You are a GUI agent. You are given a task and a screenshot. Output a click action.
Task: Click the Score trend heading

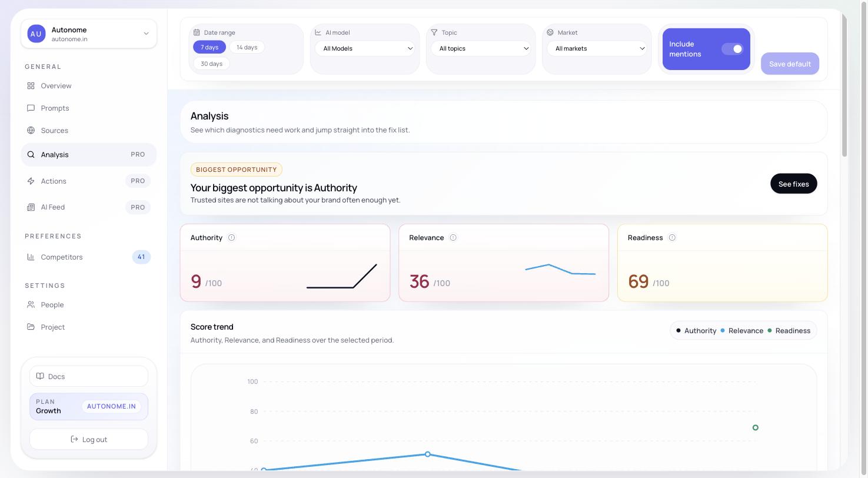[212, 327]
